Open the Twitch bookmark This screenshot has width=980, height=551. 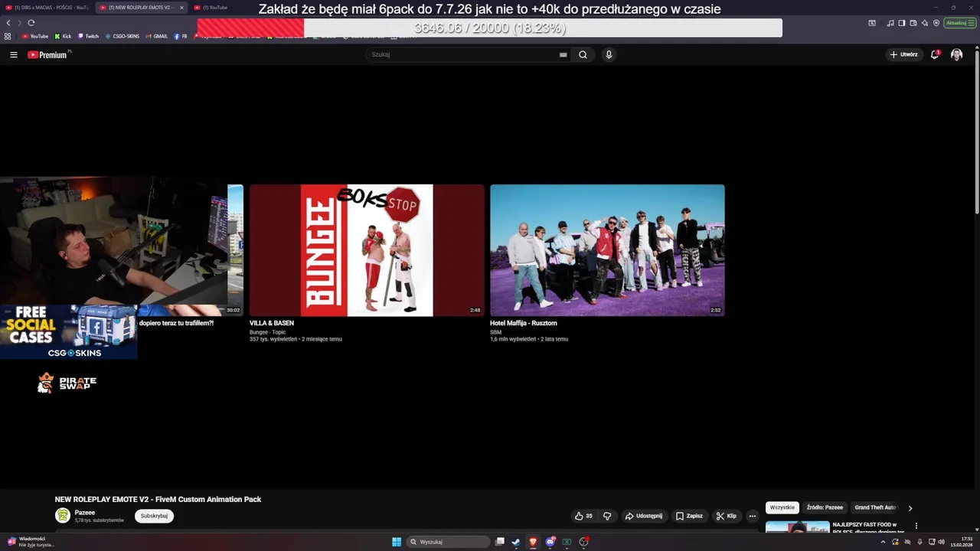[88, 36]
